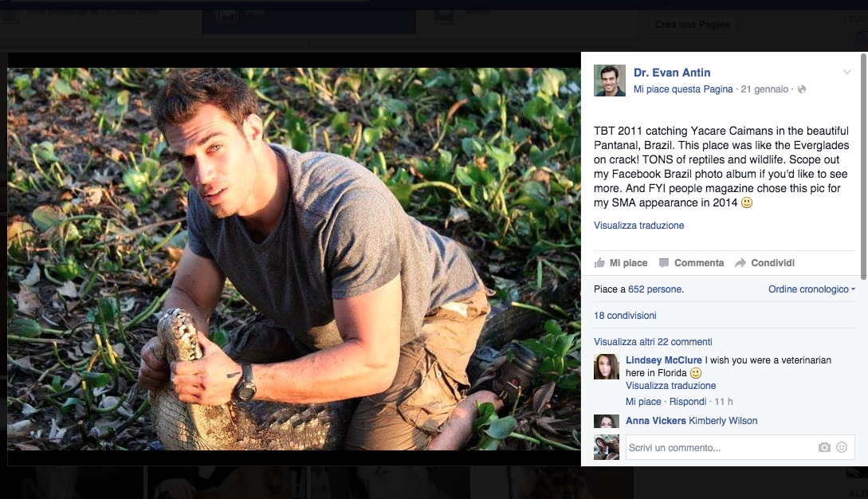View the 652 persone who liked

655,289
